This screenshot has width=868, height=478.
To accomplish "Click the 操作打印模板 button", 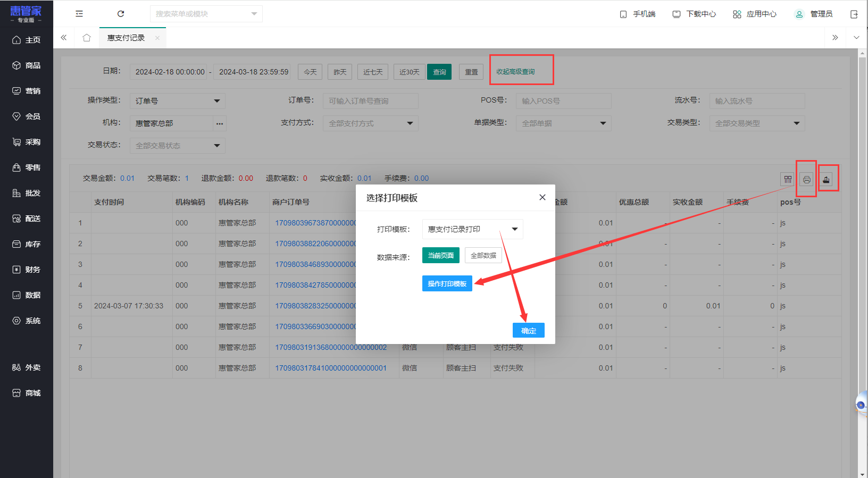I will (447, 283).
